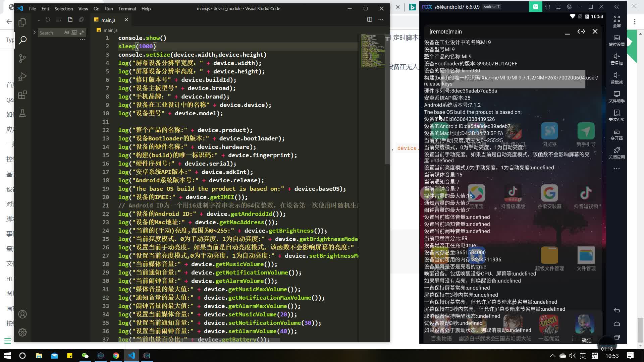Toggle Use Regular Expression in search

82,33
